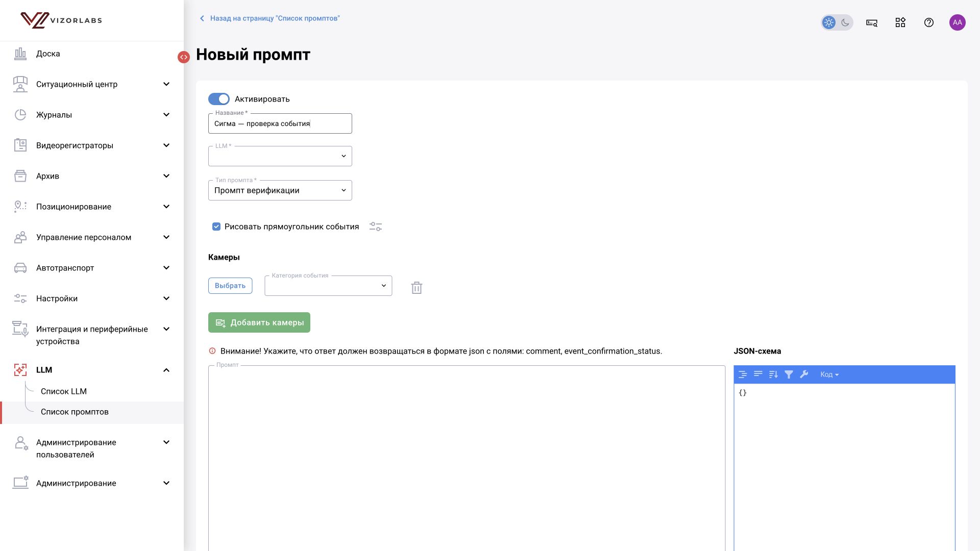Open the LLM dropdown field
The image size is (980, 551).
[x=280, y=156]
